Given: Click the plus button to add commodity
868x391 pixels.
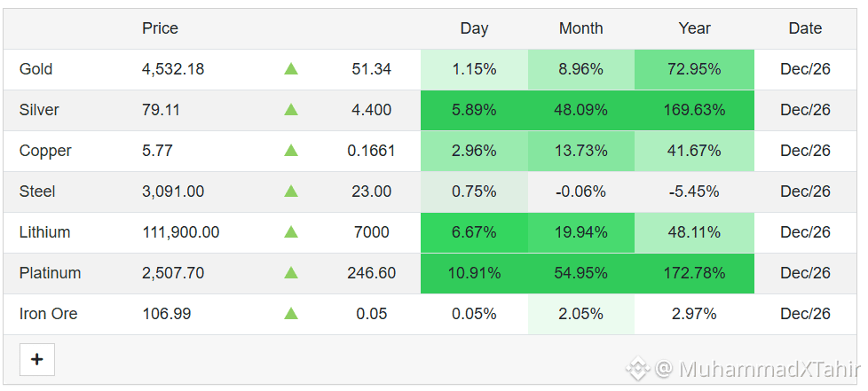Looking at the screenshot, I should (x=37, y=359).
